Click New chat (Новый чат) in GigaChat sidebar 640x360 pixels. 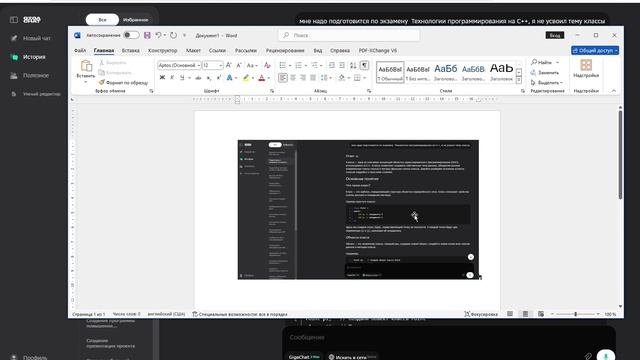[30, 38]
